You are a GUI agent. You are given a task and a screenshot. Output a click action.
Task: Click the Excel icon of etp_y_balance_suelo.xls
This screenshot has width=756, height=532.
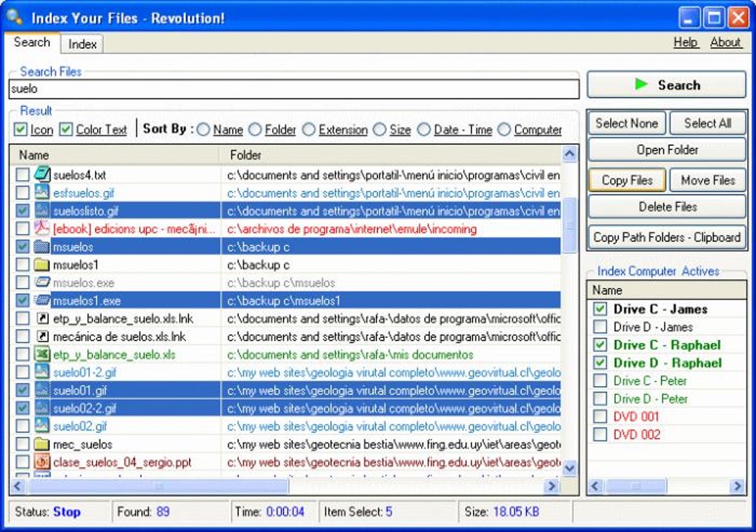pos(42,354)
